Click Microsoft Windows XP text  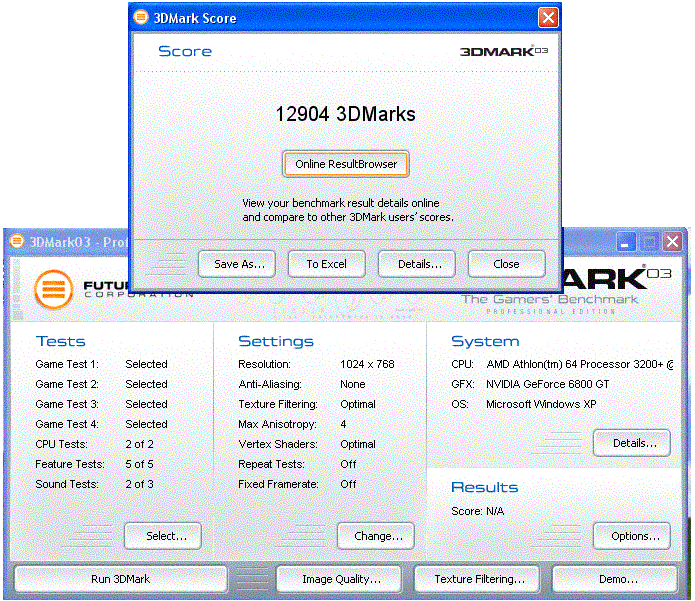click(541, 404)
